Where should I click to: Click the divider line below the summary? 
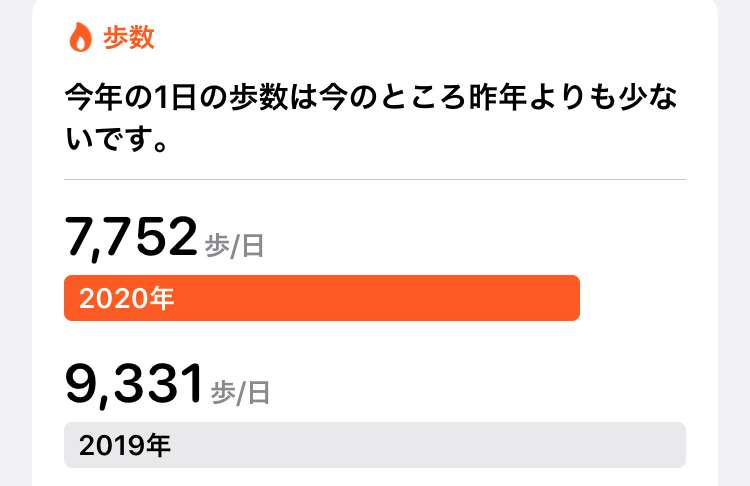(375, 180)
